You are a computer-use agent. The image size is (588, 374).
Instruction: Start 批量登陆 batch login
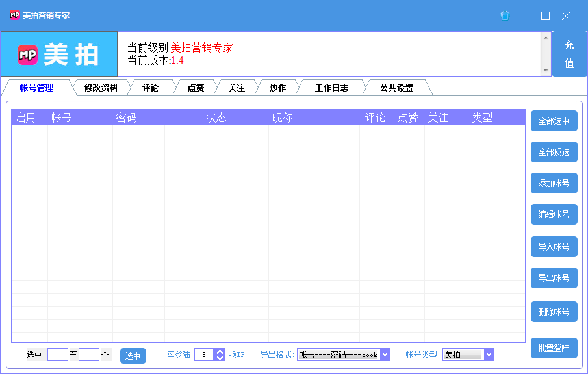(554, 348)
